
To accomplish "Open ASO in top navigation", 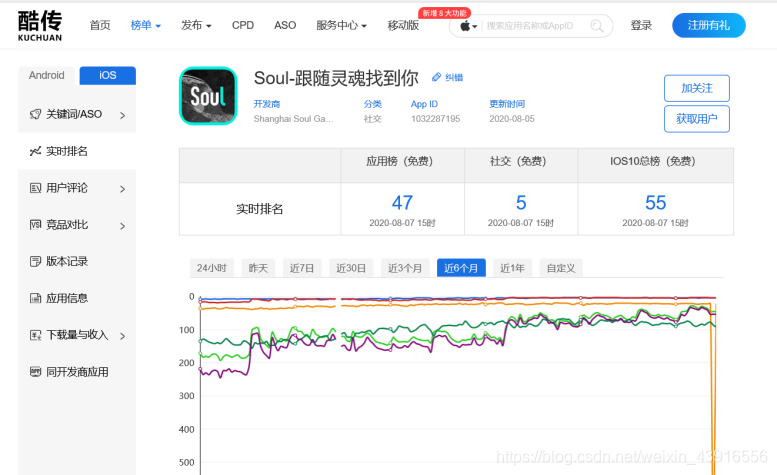I will (285, 25).
